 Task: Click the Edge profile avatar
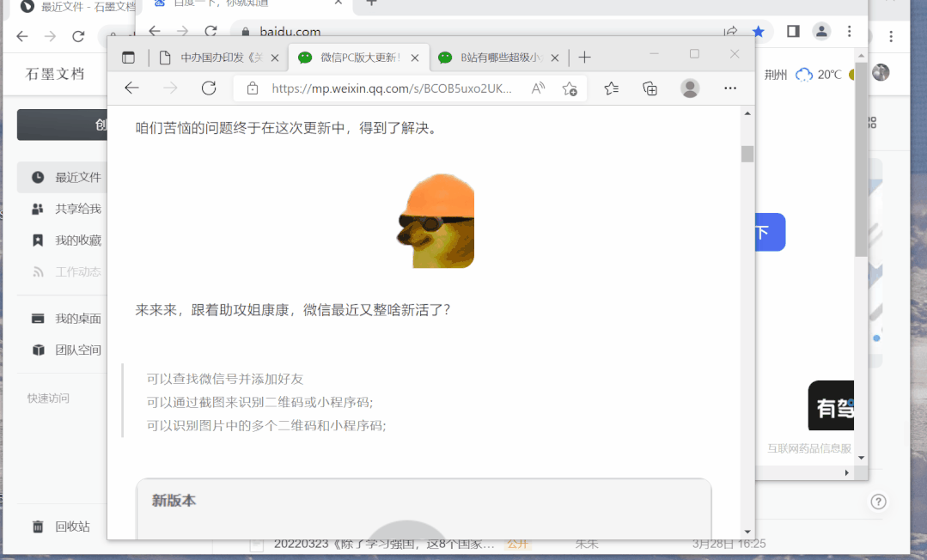pos(690,88)
